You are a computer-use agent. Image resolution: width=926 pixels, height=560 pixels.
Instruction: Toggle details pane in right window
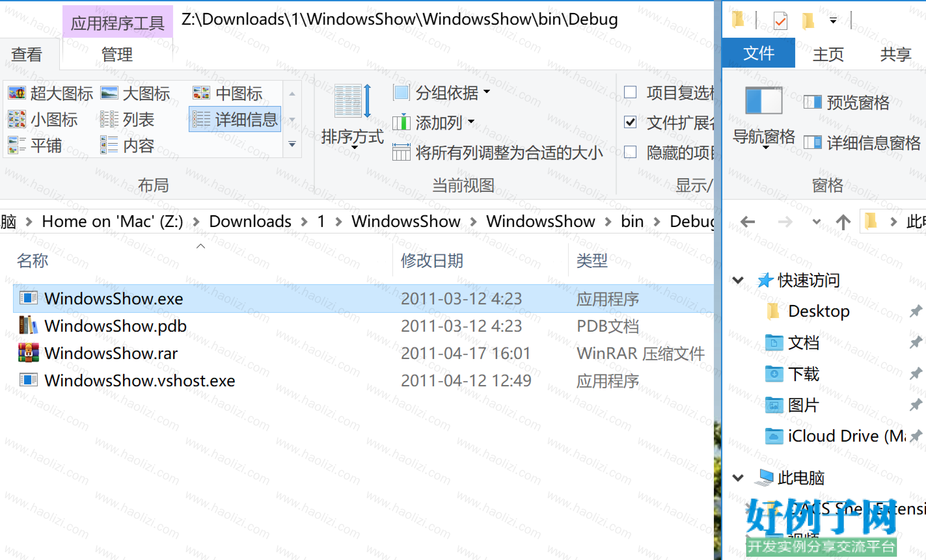pyautogui.click(x=862, y=143)
